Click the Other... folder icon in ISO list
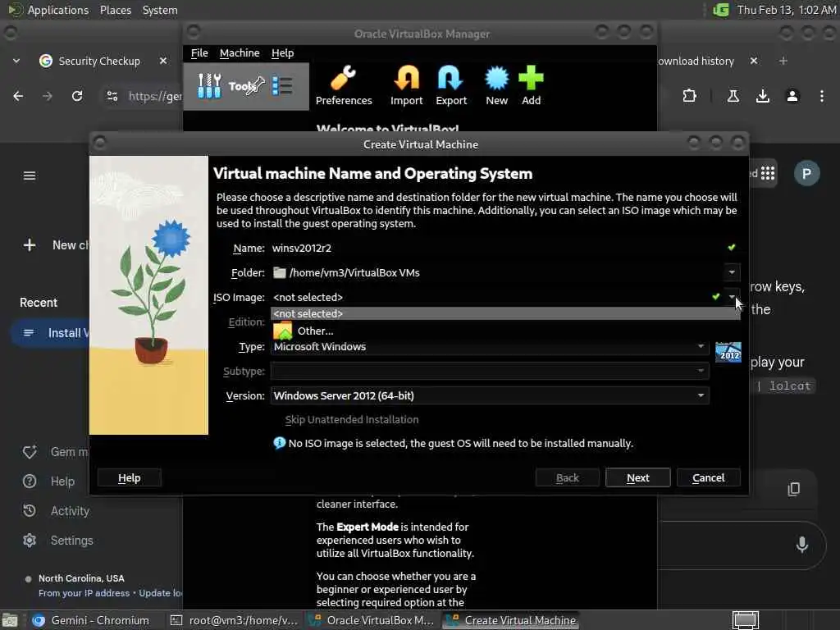This screenshot has width=840, height=630. point(283,331)
